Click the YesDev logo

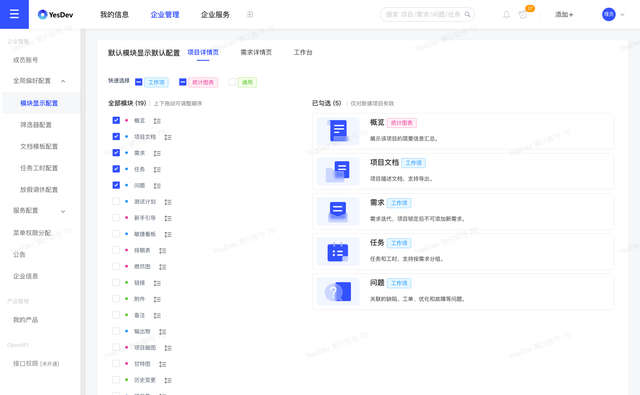[x=56, y=15]
